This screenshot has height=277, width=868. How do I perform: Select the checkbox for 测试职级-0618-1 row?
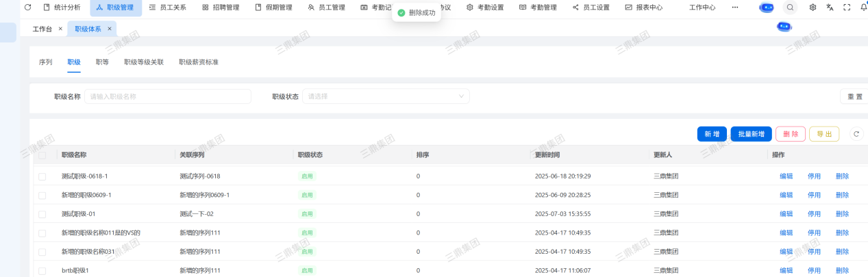tap(42, 176)
